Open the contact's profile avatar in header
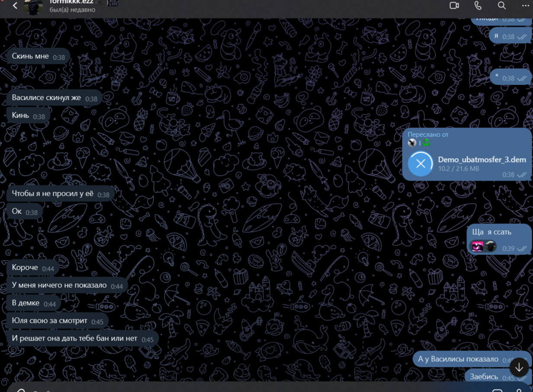Image resolution: width=533 pixels, height=392 pixels. 33,6
